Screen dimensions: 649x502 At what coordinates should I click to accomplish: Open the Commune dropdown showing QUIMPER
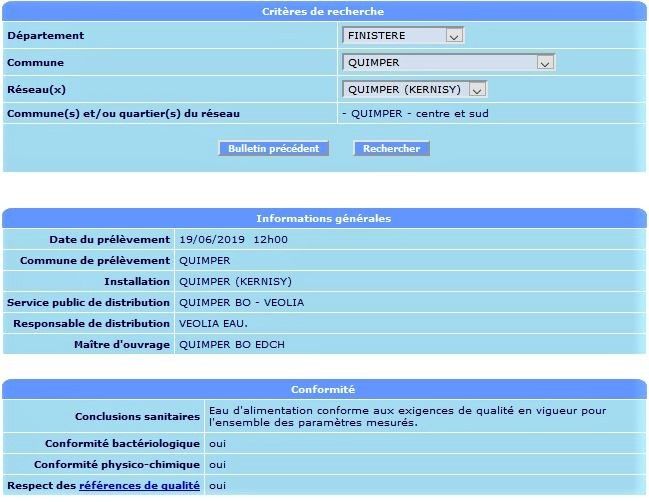click(449, 62)
